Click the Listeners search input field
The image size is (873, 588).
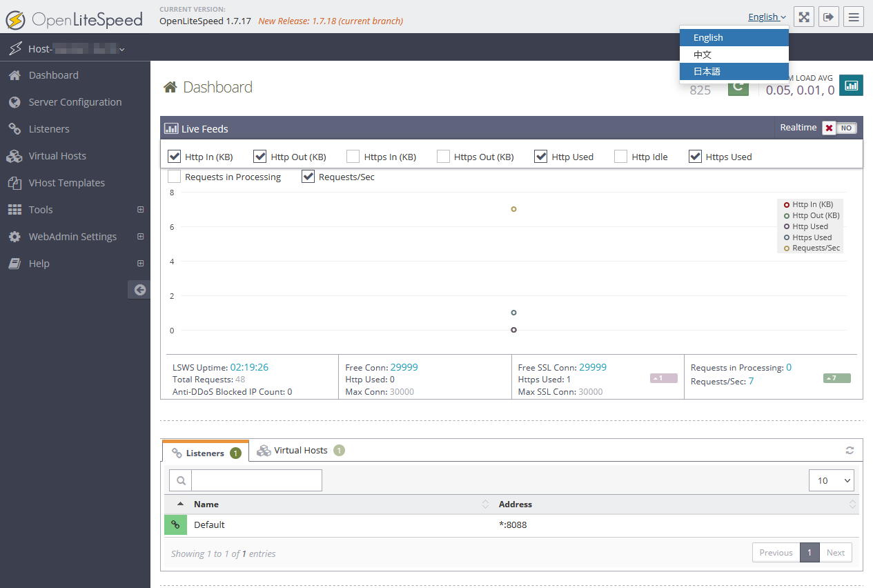pyautogui.click(x=257, y=480)
